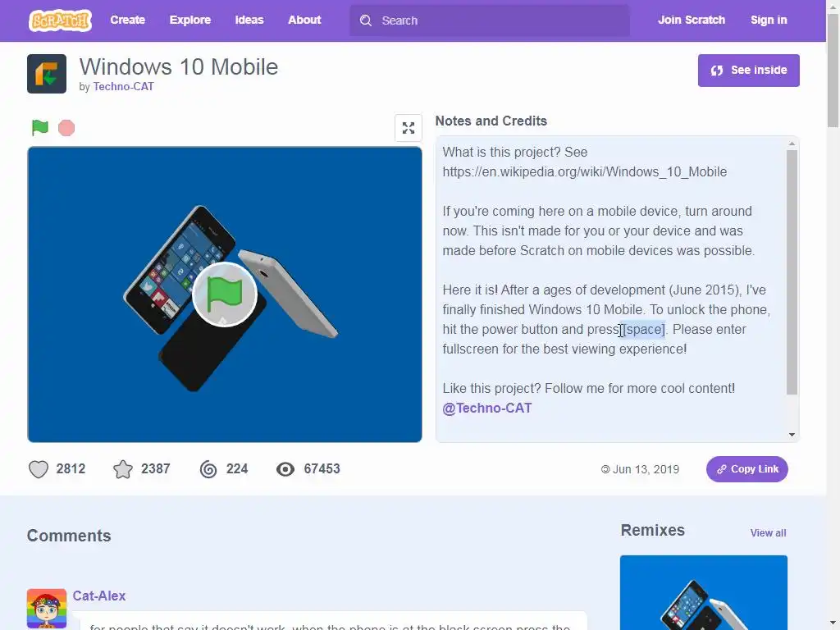The height and width of the screenshot is (630, 840).
Task: Click the See inside button
Action: tap(748, 71)
